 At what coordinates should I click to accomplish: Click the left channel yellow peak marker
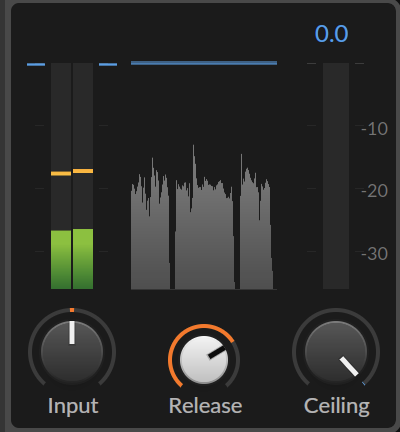[61, 173]
